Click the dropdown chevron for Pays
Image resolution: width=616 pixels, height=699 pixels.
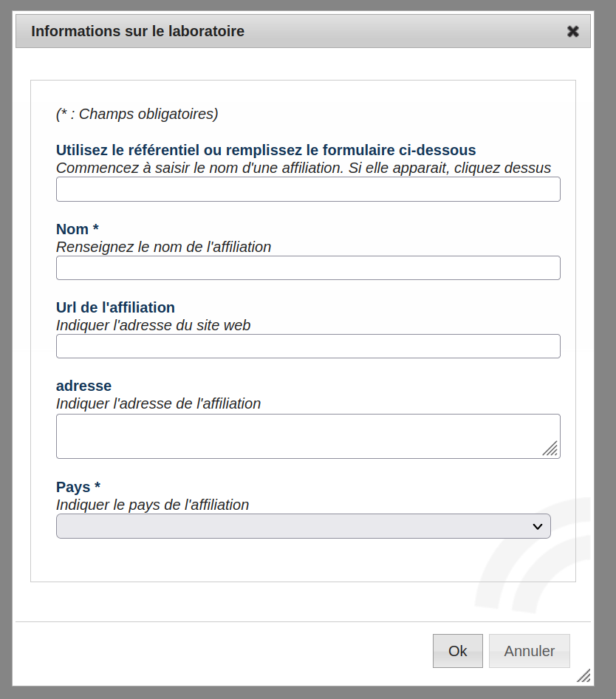tap(537, 525)
